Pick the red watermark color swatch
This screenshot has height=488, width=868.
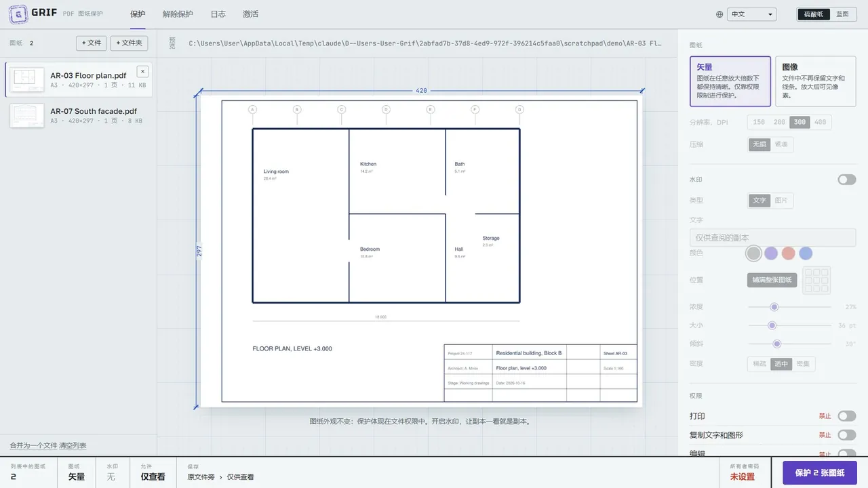[788, 253]
